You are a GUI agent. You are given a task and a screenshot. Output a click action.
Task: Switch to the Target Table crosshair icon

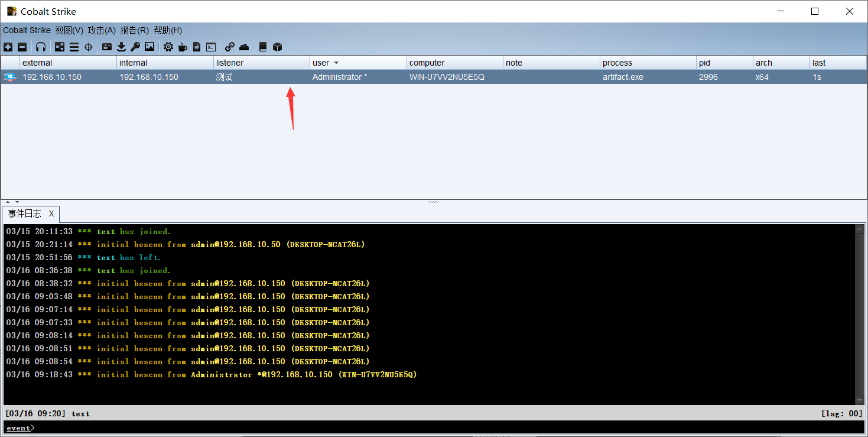[88, 47]
